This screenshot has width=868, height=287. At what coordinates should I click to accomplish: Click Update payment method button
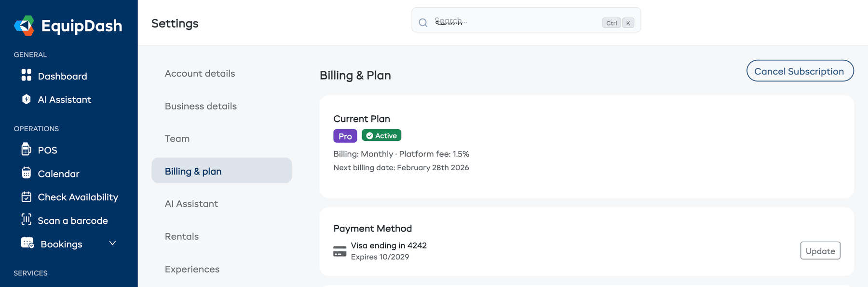[x=820, y=251]
